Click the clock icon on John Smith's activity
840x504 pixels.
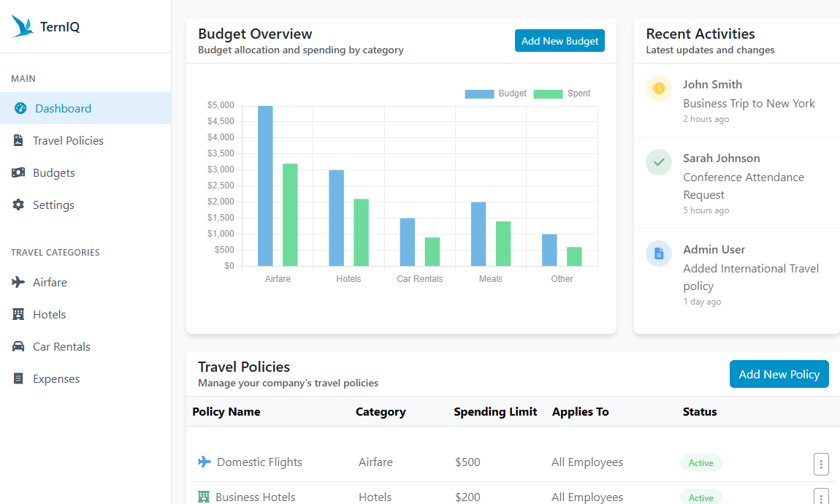tap(658, 88)
